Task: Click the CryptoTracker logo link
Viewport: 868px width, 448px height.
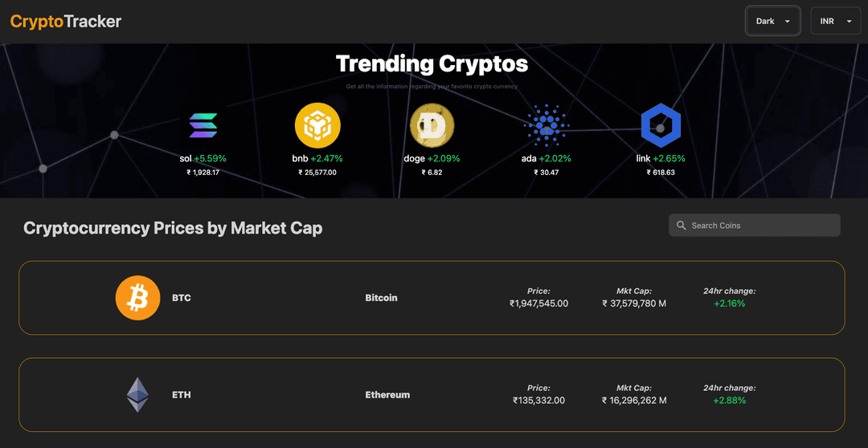Action: [66, 22]
